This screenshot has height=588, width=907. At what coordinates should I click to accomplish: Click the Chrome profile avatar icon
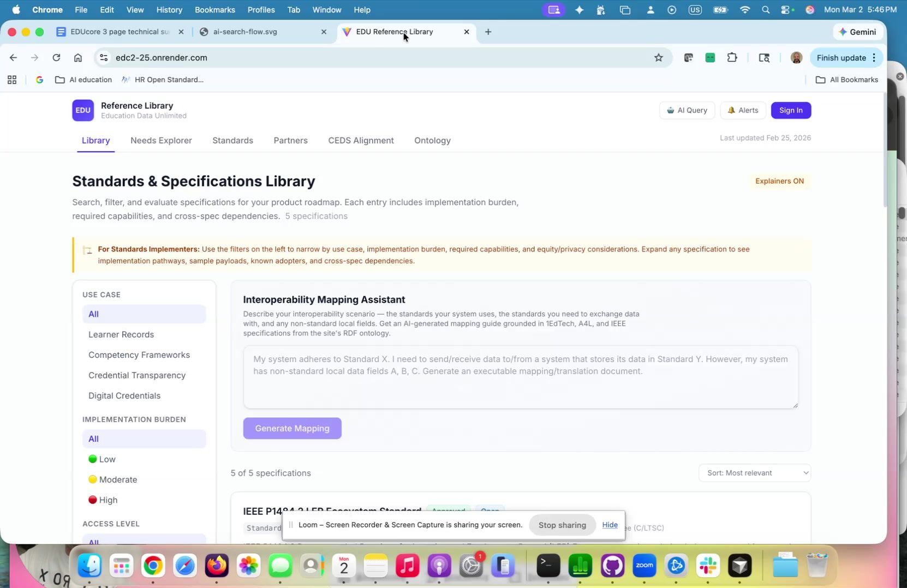[796, 58]
